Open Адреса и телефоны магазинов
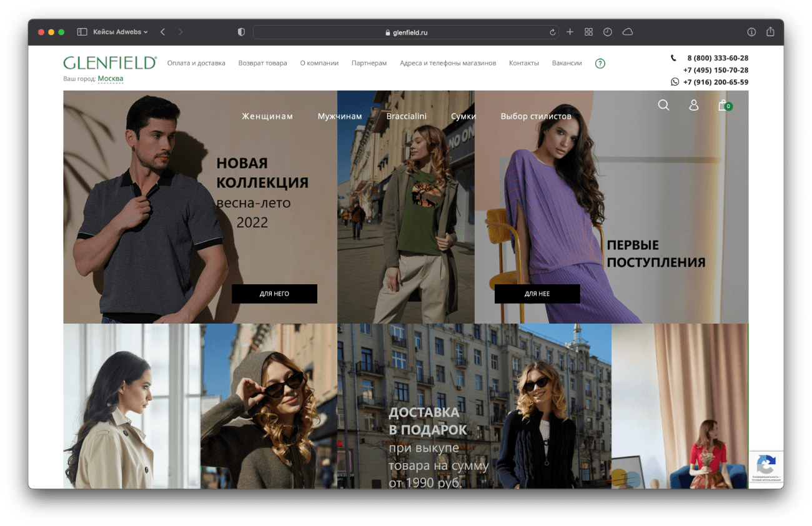Screen dimensions: 812x526 (448, 63)
